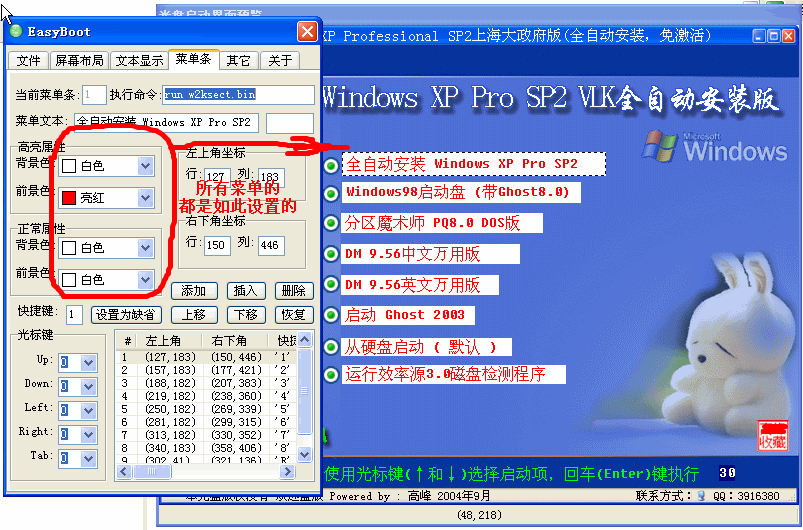The height and width of the screenshot is (530, 803).
Task: Click the 快捷键 input field
Action: pos(74,315)
